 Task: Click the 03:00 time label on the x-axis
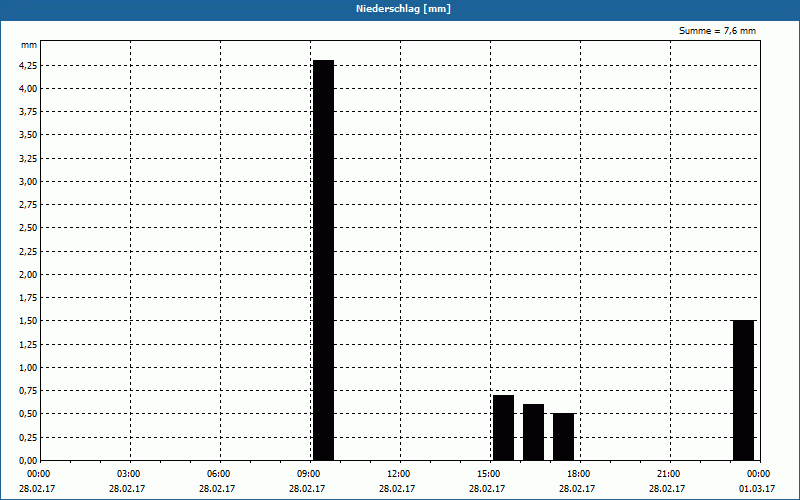pos(128,474)
